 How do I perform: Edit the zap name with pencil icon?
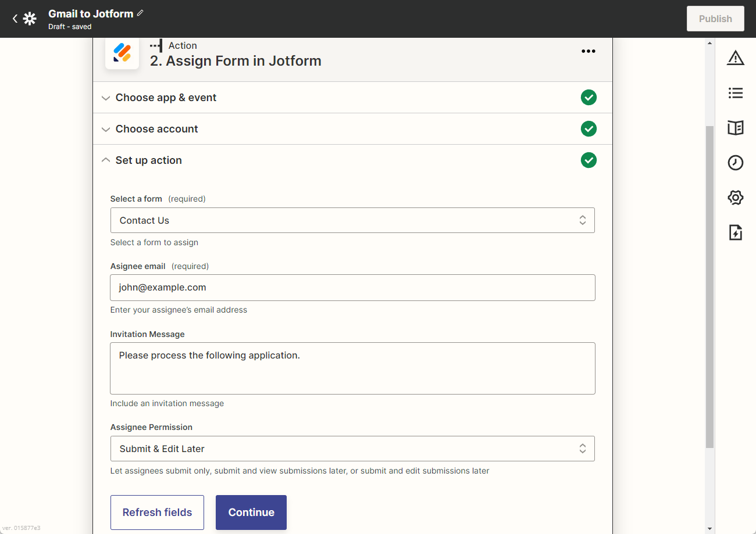click(140, 13)
